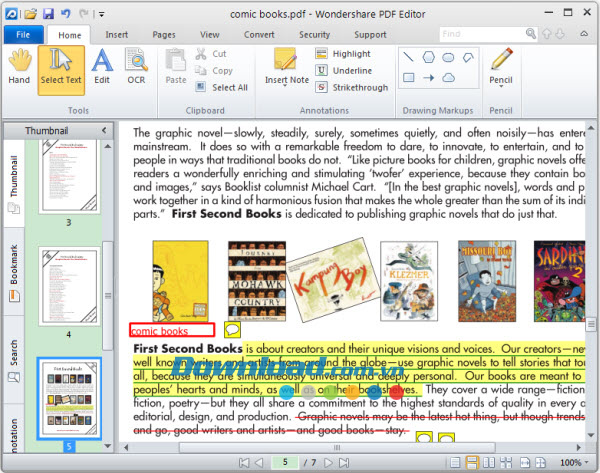Choose the Edit text tool

tap(102, 66)
